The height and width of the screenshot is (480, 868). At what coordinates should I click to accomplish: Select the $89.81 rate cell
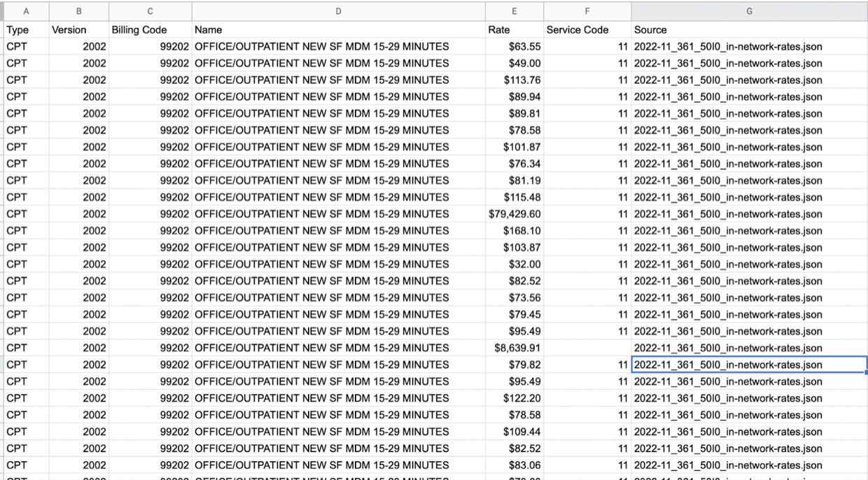tap(514, 113)
